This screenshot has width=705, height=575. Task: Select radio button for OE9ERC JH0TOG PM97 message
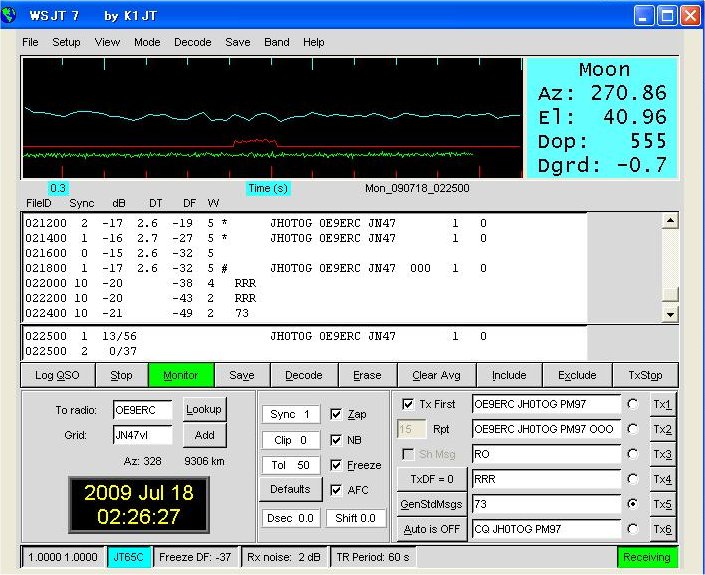[x=633, y=404]
